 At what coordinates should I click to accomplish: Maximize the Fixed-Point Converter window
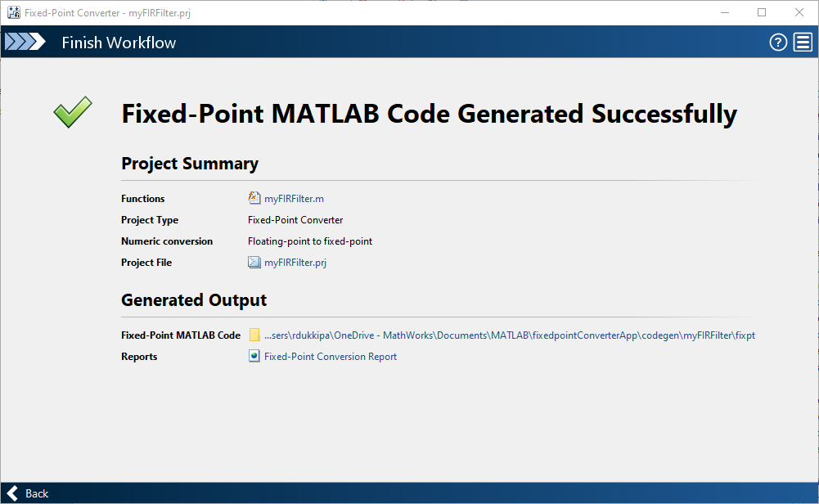762,13
